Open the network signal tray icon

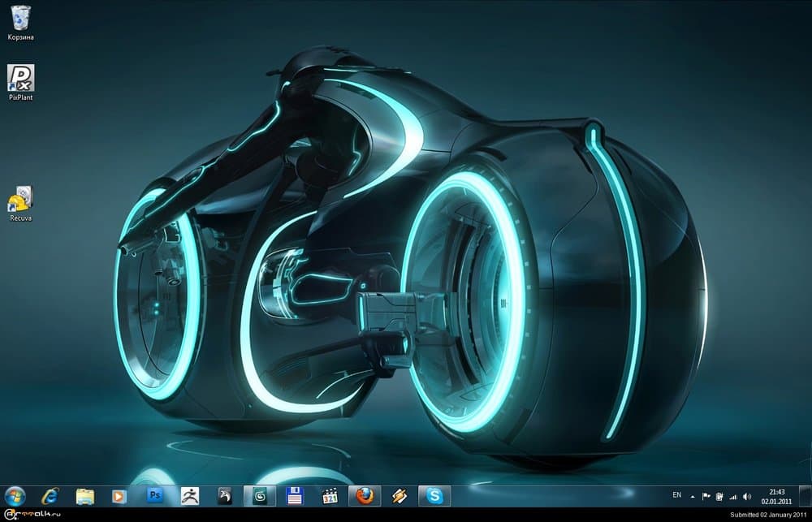point(732,496)
